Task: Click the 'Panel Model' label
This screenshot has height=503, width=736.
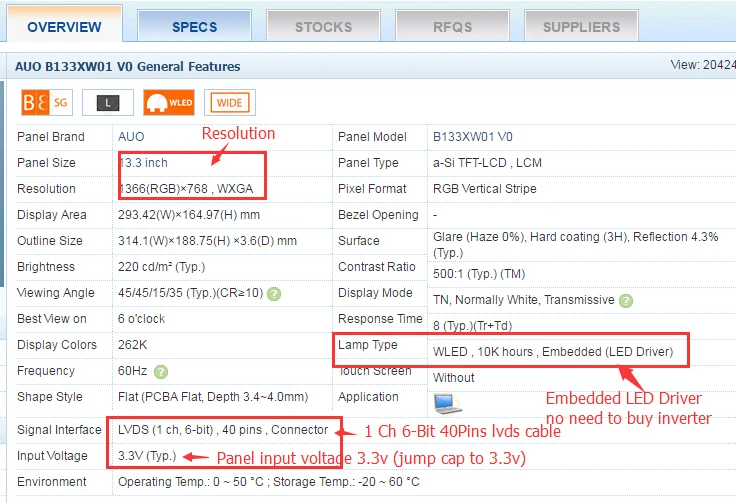Action: click(x=372, y=137)
